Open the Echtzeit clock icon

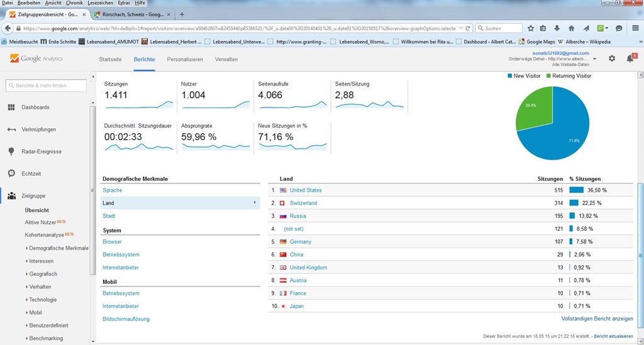tap(11, 173)
